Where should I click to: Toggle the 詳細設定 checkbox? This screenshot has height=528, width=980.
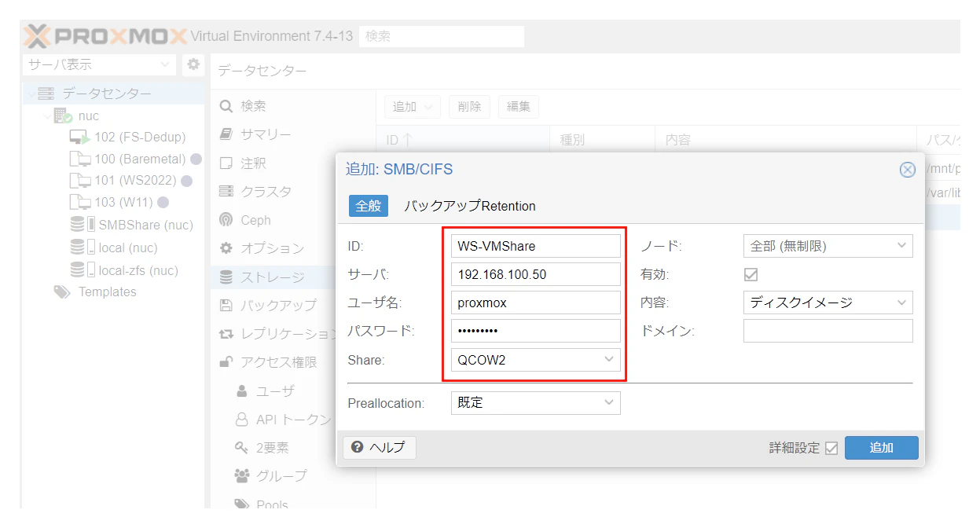click(831, 449)
